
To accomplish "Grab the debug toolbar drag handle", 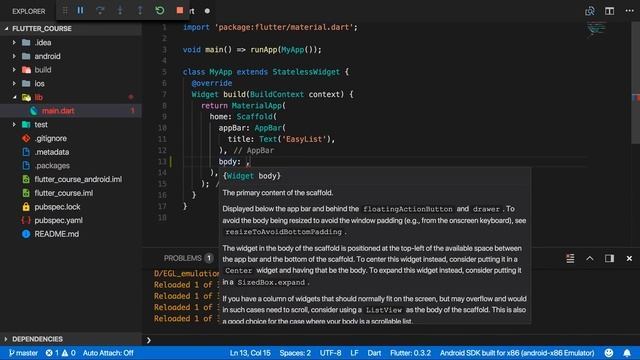I will click(x=65, y=11).
